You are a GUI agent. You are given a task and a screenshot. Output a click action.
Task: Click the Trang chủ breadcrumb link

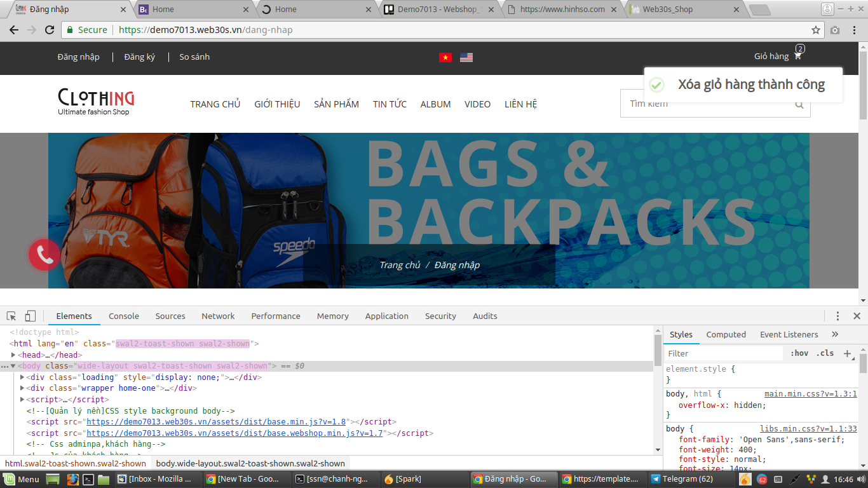(400, 265)
